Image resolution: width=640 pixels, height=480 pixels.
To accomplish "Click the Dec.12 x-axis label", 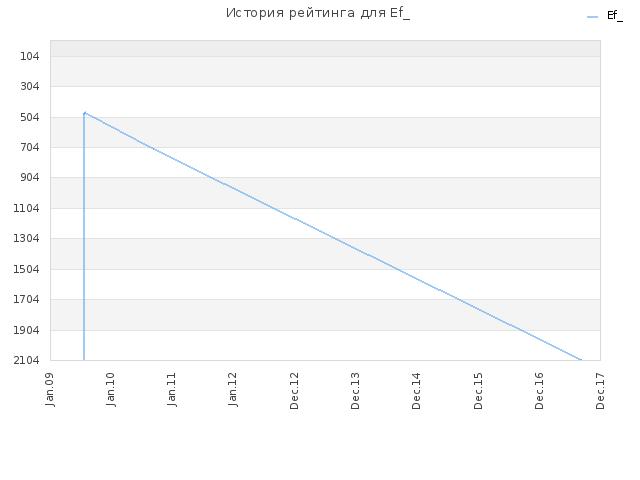I will 294,391.
